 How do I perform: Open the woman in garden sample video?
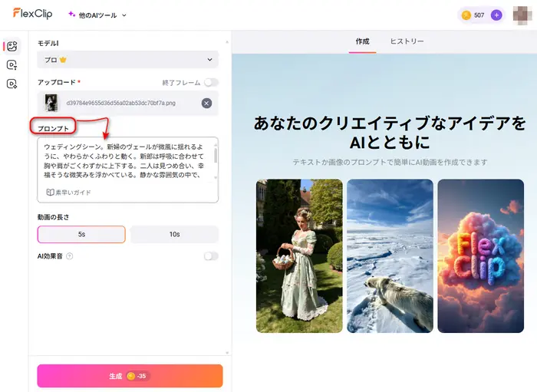click(x=299, y=256)
